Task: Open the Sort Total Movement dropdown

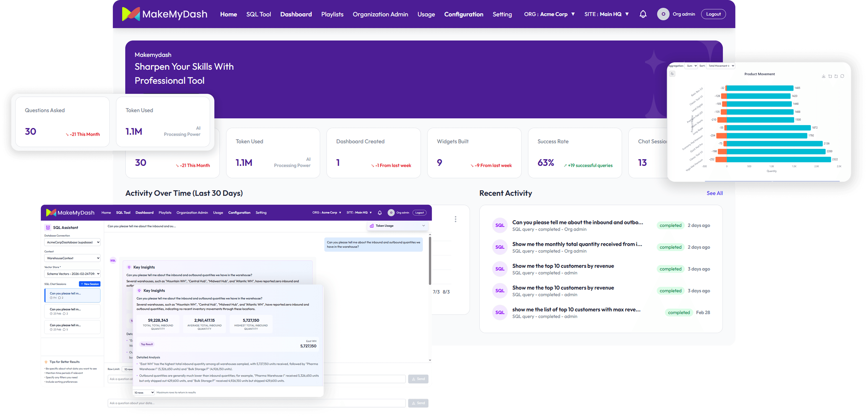Action: (721, 66)
